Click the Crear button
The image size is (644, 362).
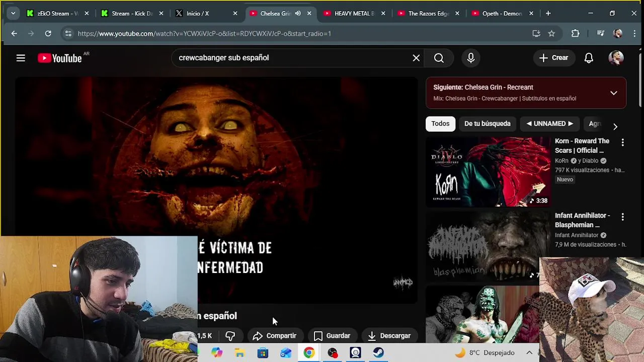(x=553, y=58)
